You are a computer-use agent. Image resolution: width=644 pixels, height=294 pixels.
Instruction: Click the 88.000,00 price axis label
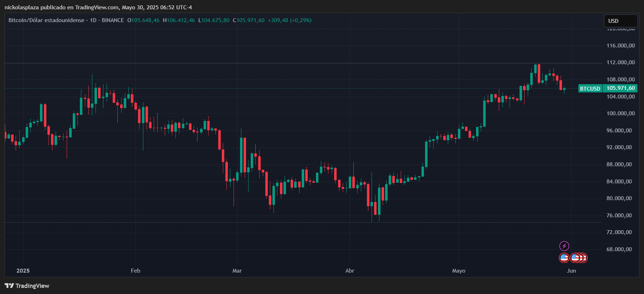click(619, 164)
